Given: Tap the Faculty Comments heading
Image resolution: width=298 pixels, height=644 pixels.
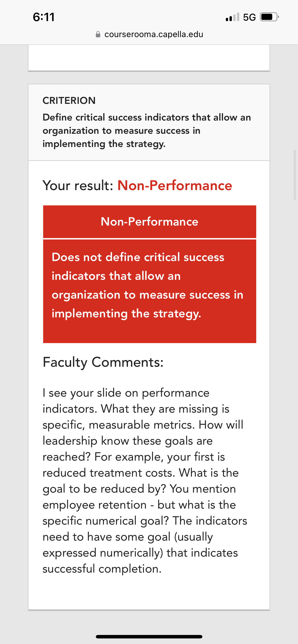Looking at the screenshot, I should click(103, 362).
